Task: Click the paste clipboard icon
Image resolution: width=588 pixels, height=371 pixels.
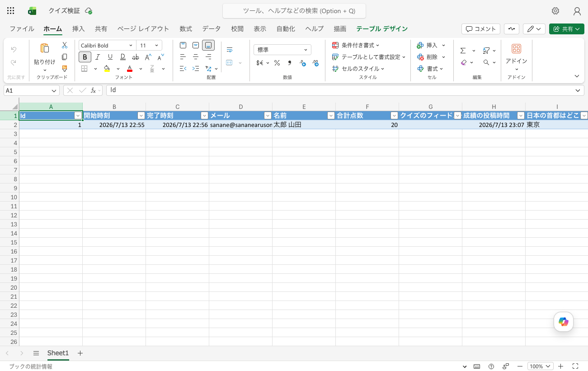Action: [45, 48]
